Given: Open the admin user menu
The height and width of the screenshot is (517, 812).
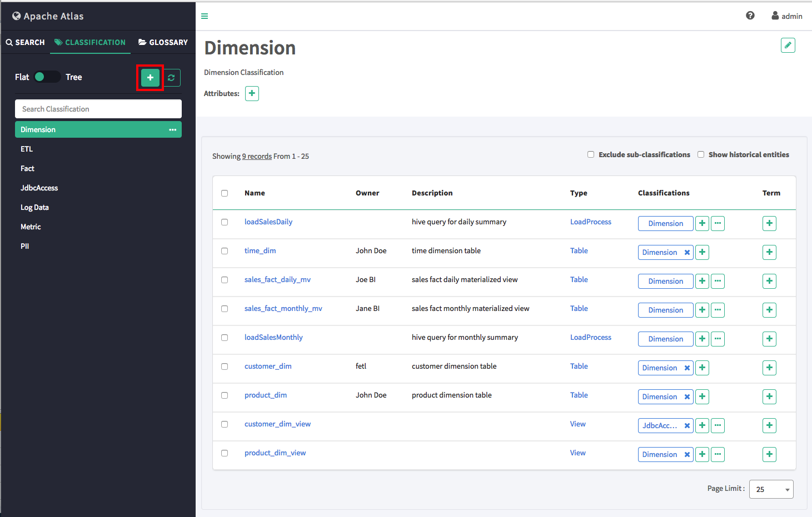Looking at the screenshot, I should 786,16.
